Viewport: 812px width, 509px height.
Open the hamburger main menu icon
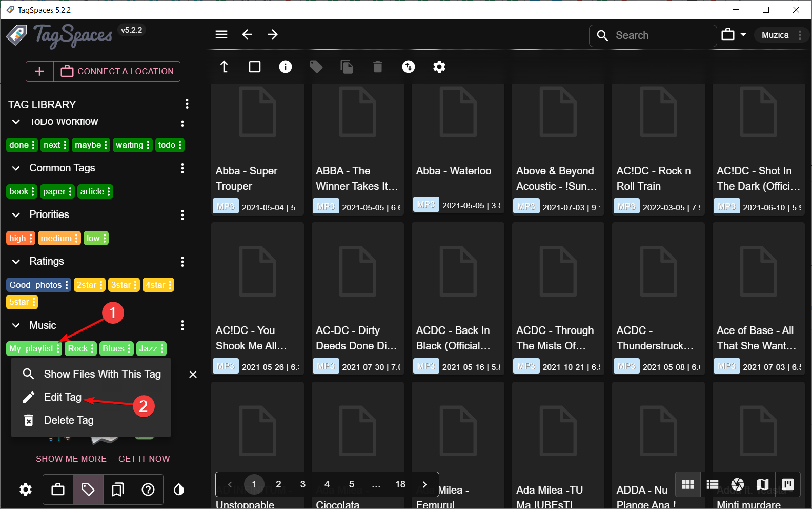221,34
